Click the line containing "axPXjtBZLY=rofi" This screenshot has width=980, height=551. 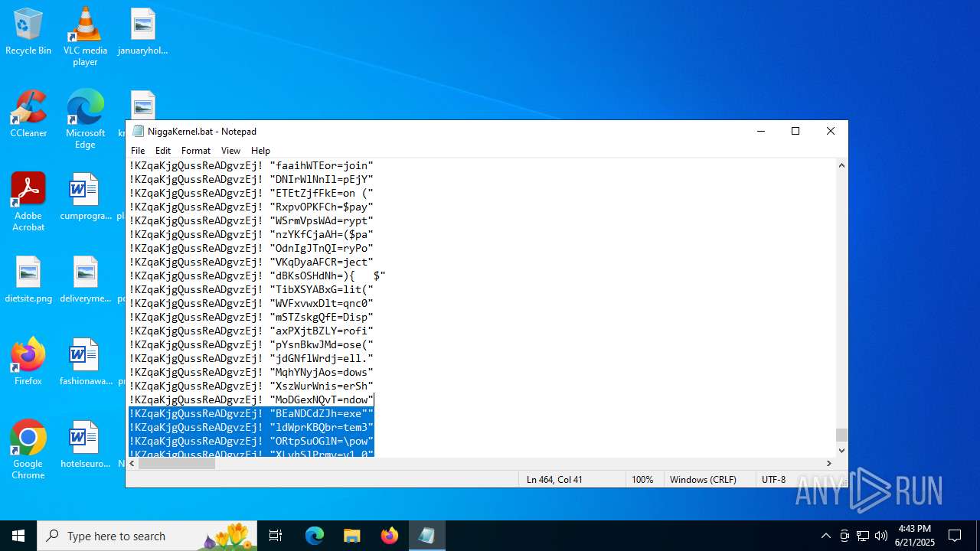pyautogui.click(x=251, y=331)
